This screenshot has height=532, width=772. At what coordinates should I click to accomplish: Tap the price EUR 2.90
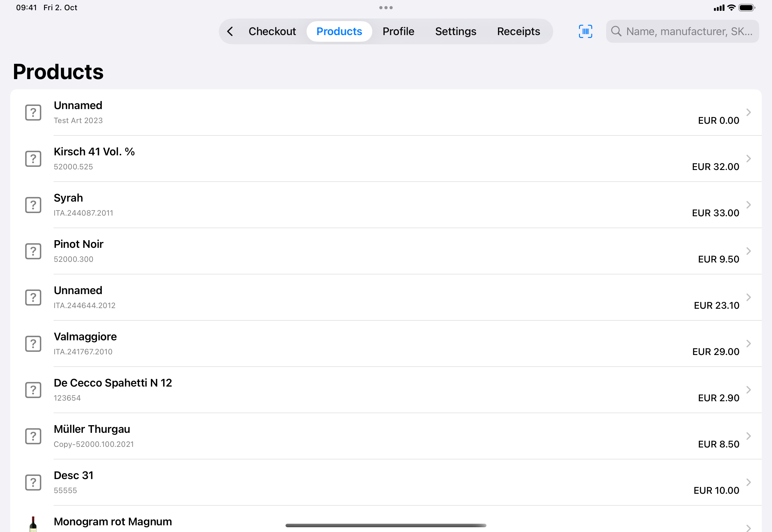(719, 398)
